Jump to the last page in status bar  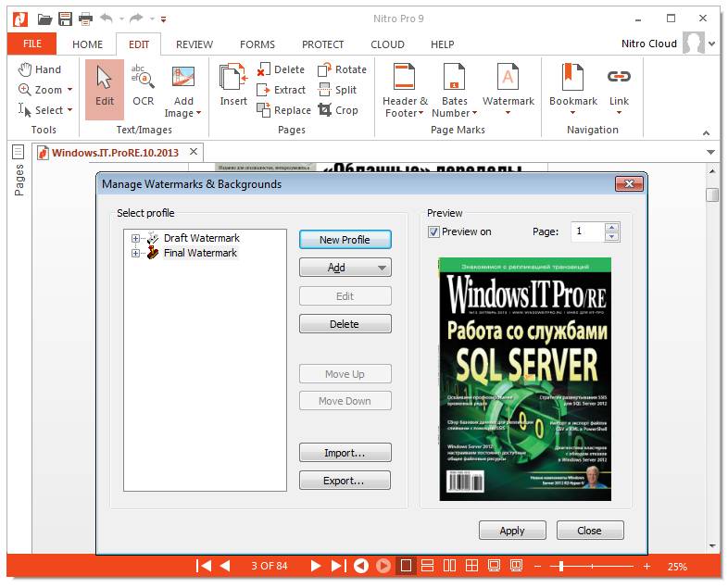point(338,566)
